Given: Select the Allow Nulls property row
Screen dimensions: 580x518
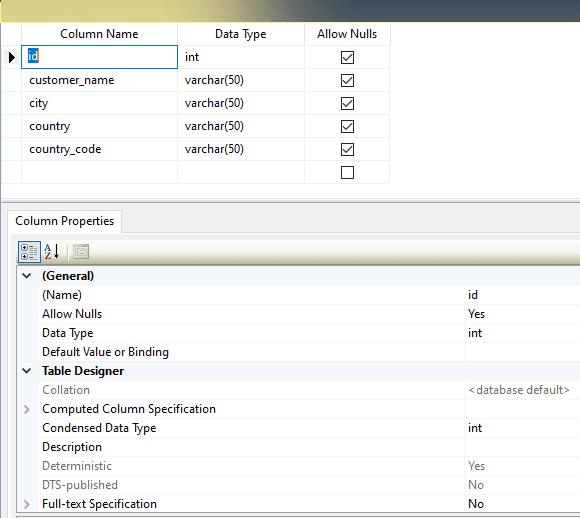Looking at the screenshot, I should click(309, 314).
